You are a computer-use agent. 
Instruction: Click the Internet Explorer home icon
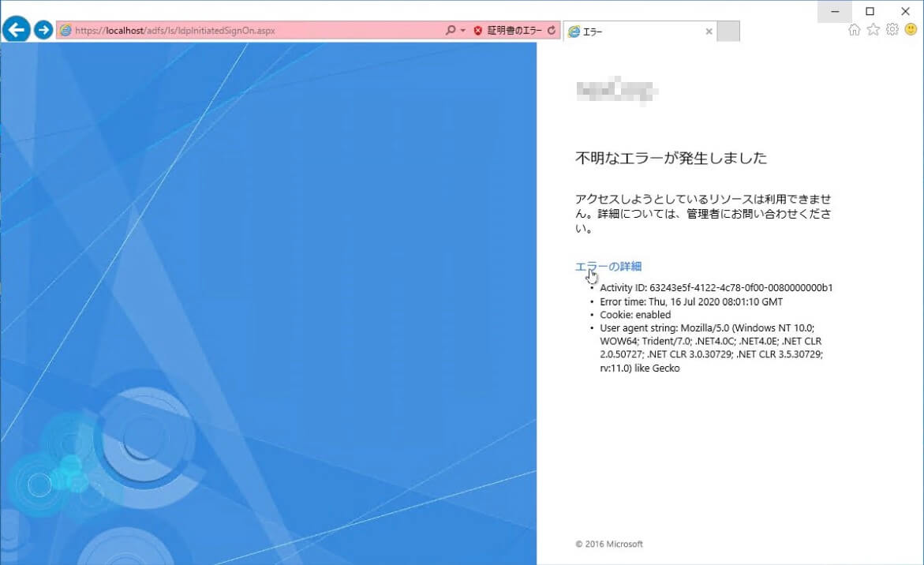click(853, 29)
